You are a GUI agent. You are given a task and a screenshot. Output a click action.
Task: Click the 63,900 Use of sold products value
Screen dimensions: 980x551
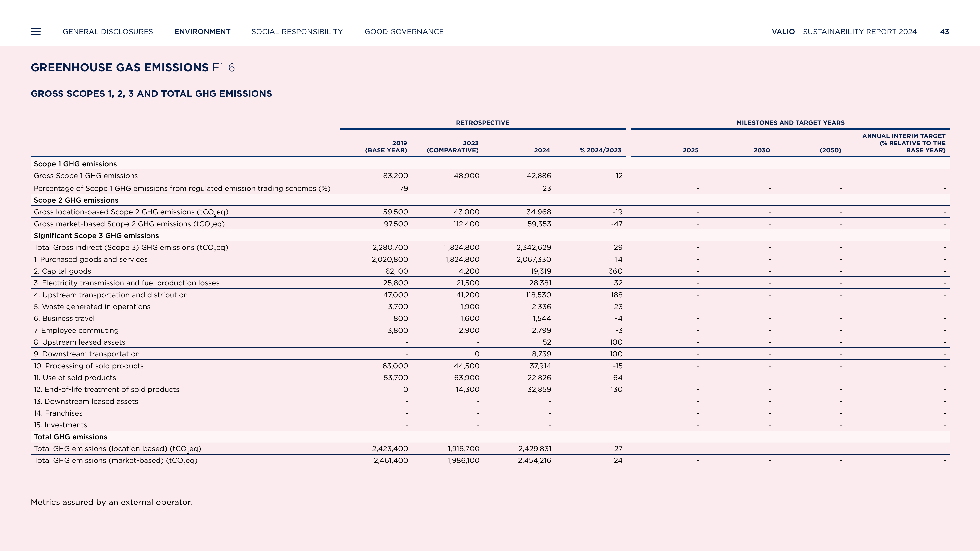pyautogui.click(x=467, y=378)
